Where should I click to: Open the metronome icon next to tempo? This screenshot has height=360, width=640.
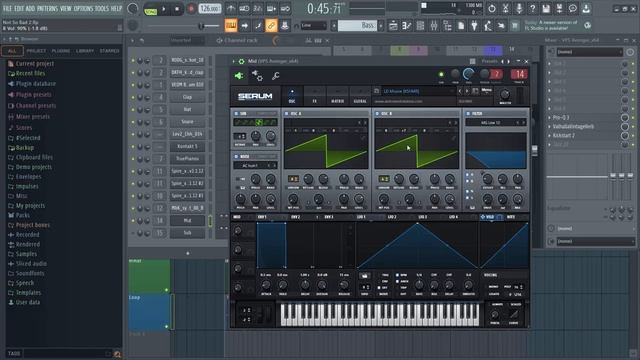tap(231, 9)
